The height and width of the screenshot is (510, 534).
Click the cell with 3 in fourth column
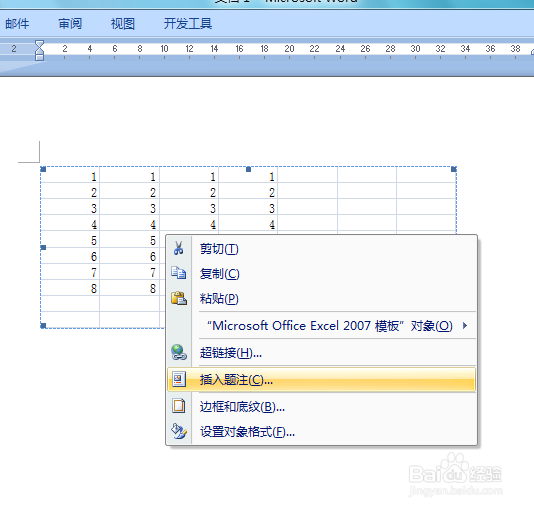click(248, 208)
